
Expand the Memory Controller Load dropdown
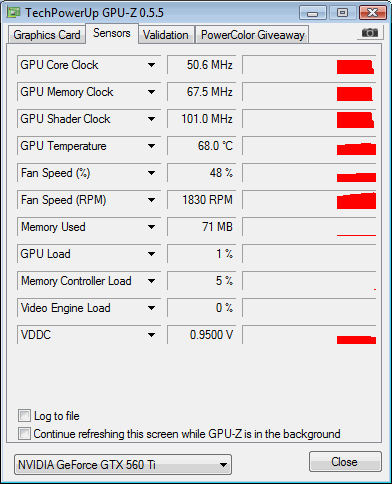(x=151, y=281)
